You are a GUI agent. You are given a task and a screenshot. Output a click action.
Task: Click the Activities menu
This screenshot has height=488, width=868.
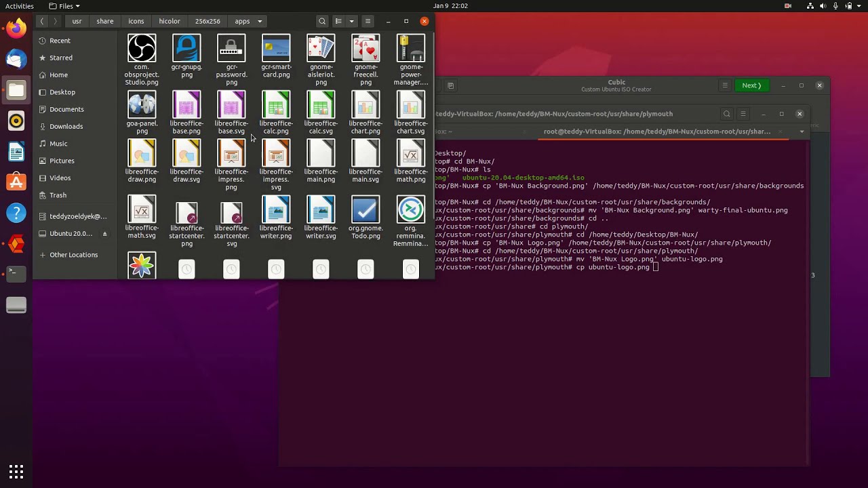[x=20, y=6]
